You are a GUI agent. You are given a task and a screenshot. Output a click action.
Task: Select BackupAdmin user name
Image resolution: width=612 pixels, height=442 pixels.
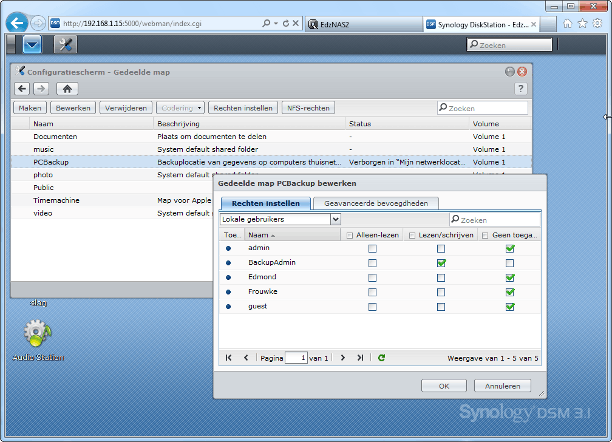point(272,262)
